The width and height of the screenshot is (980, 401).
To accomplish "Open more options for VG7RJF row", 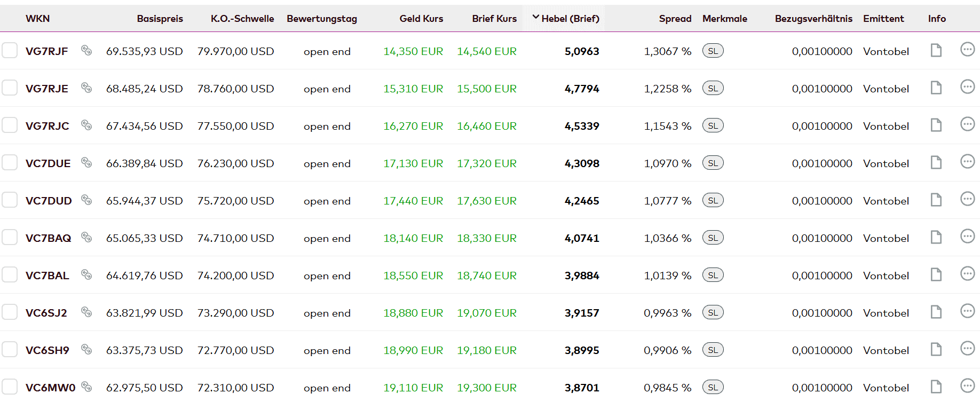I will click(967, 49).
